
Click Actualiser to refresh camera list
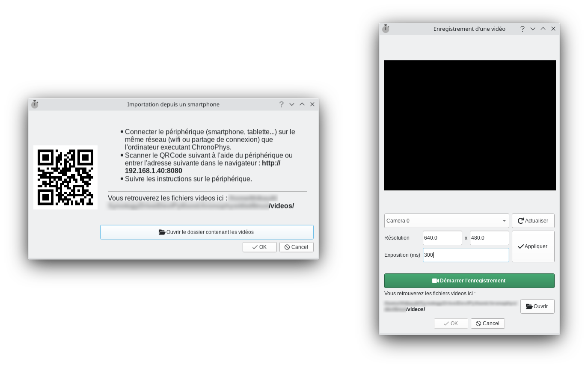click(x=533, y=221)
